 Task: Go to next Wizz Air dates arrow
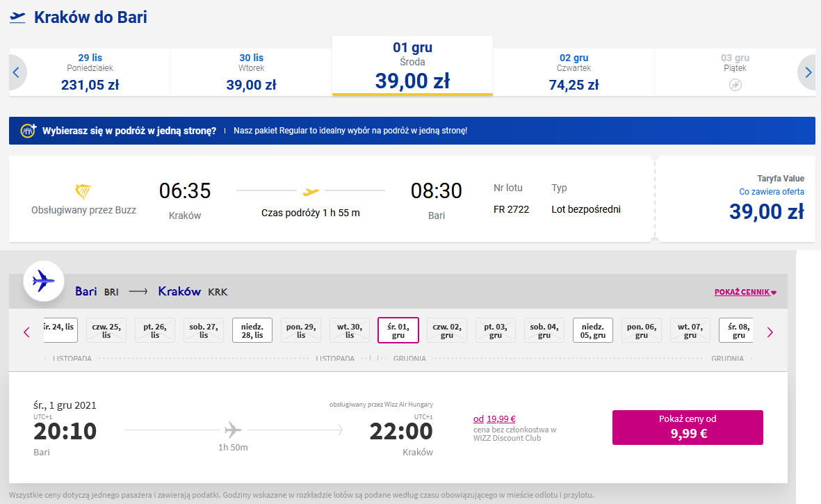coord(770,332)
